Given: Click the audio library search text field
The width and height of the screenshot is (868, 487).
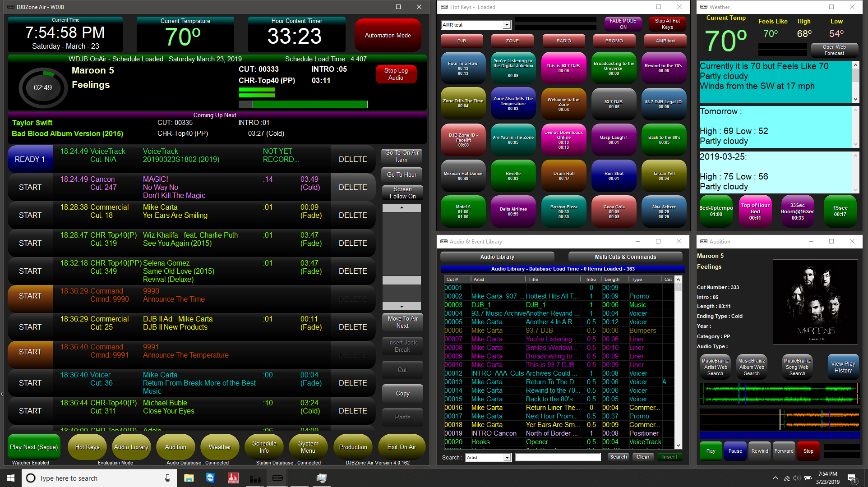Looking at the screenshot, I should pos(558,457).
